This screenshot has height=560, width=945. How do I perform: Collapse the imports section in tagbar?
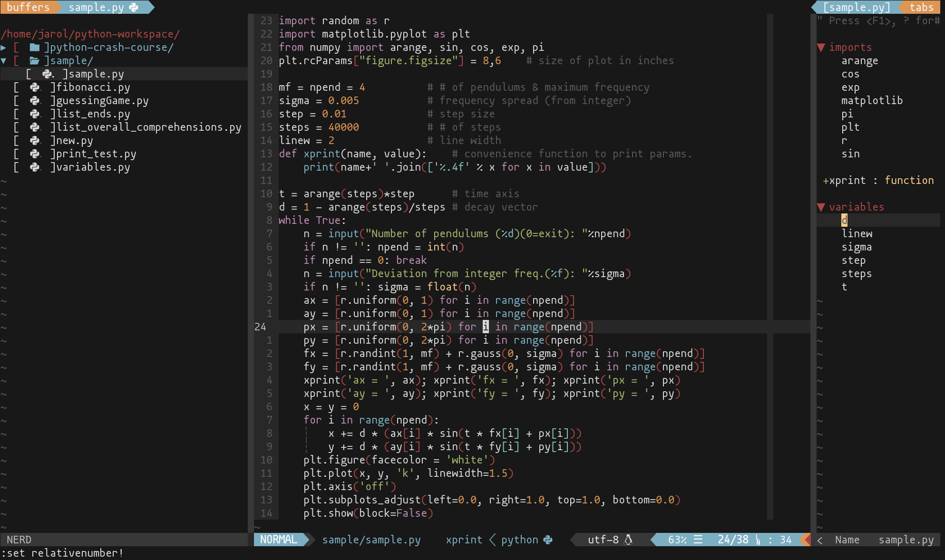821,48
